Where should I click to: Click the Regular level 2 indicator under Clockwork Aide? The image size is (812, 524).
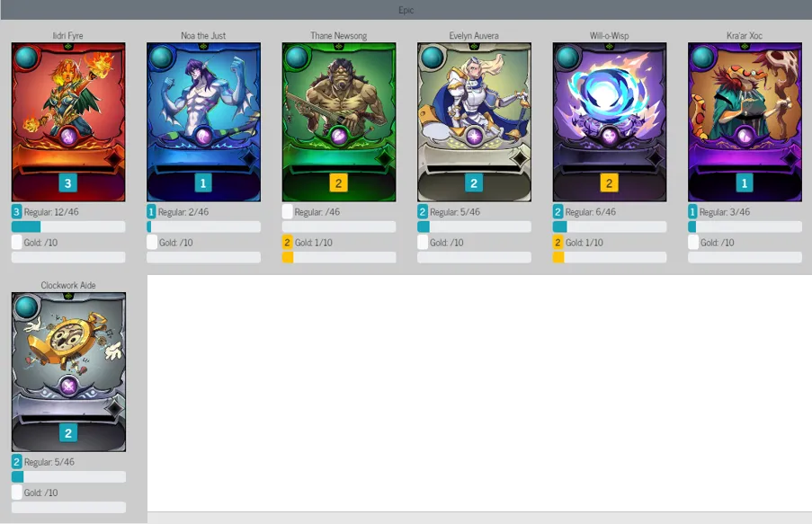pyautogui.click(x=16, y=462)
